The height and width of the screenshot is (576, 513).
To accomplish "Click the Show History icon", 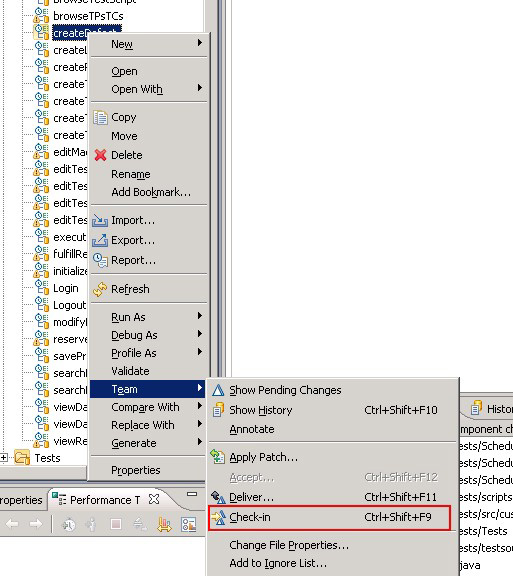I will coord(218,410).
